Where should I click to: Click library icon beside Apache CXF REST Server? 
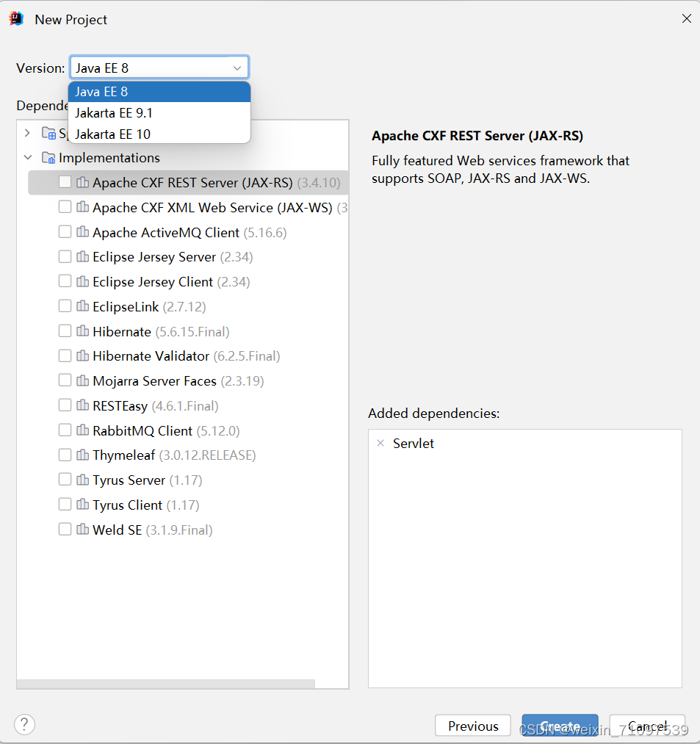82,182
